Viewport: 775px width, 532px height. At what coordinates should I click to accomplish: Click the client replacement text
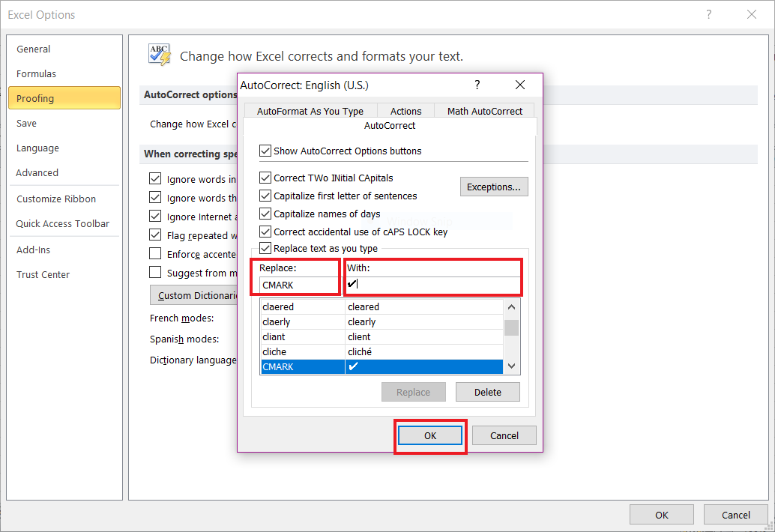pos(359,336)
